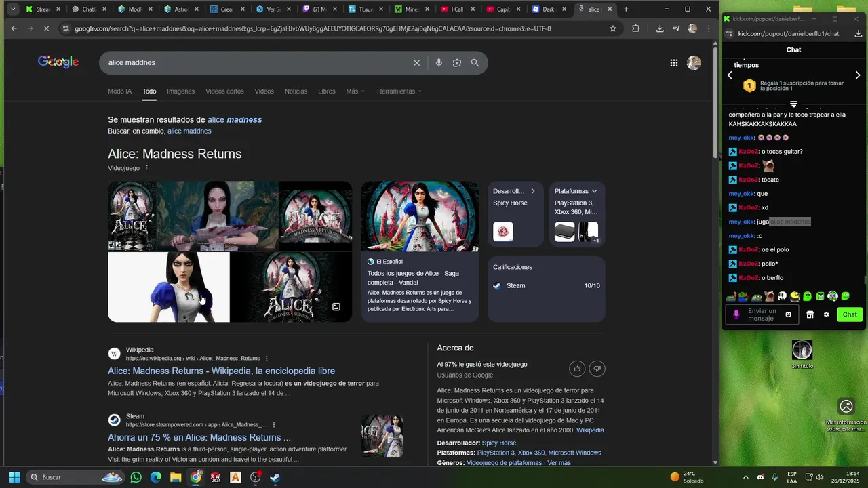868x488 pixels.
Task: Go to next item in chat banner
Action: [x=858, y=75]
